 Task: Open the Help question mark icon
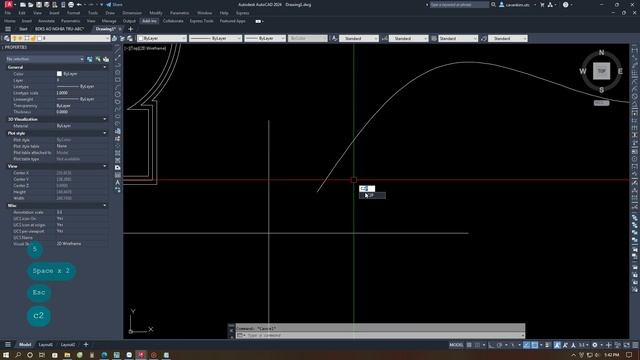565,4
